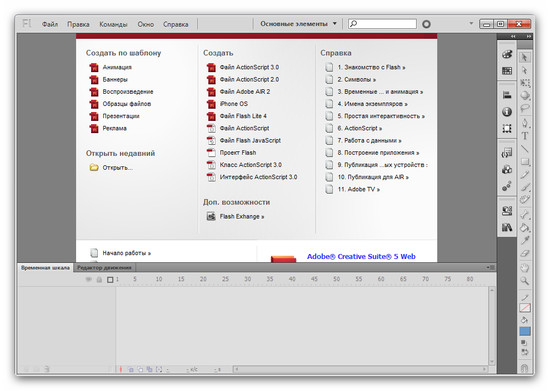The width and height of the screenshot is (550, 391).
Task: Click the blue fill color swatch
Action: [525, 331]
